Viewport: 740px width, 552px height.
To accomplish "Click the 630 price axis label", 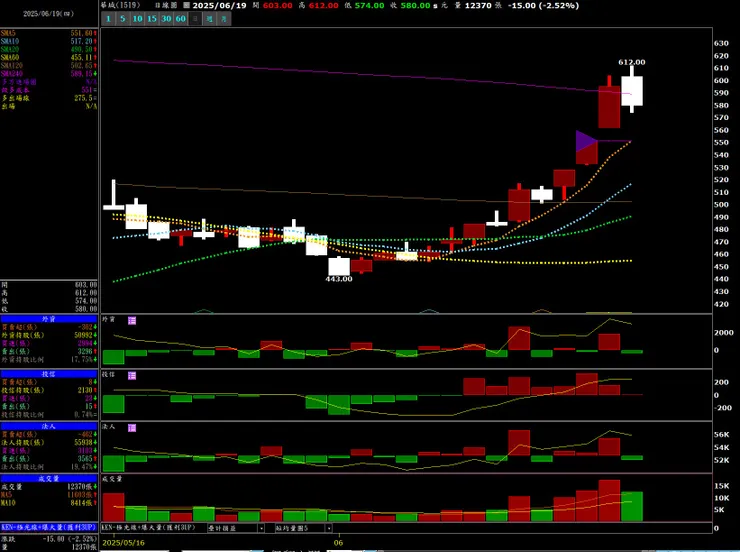I will tap(721, 43).
